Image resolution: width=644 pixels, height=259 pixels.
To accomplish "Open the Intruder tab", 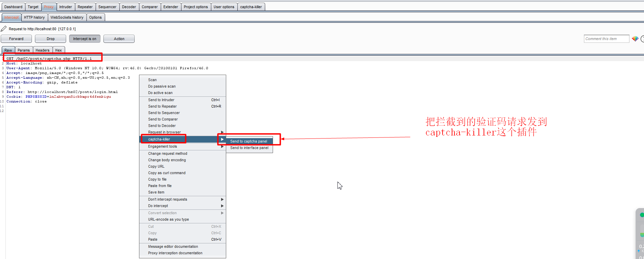I will [65, 7].
